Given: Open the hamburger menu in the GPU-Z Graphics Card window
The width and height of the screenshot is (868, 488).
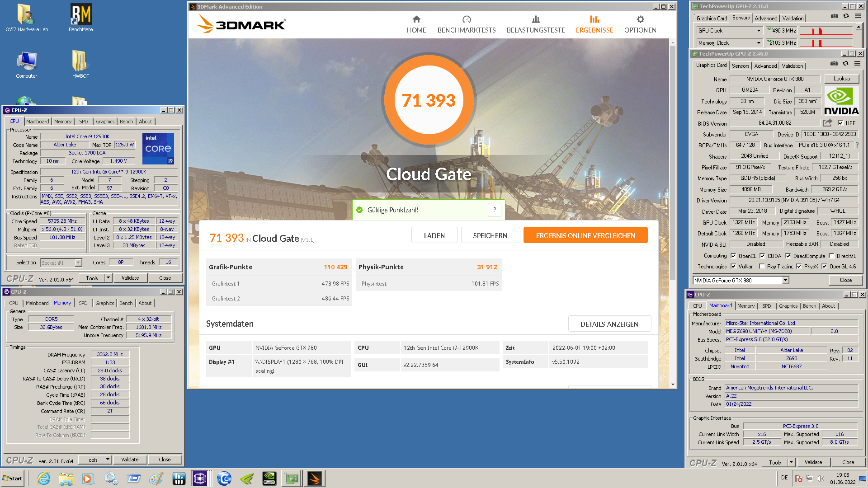Looking at the screenshot, I should [x=857, y=64].
